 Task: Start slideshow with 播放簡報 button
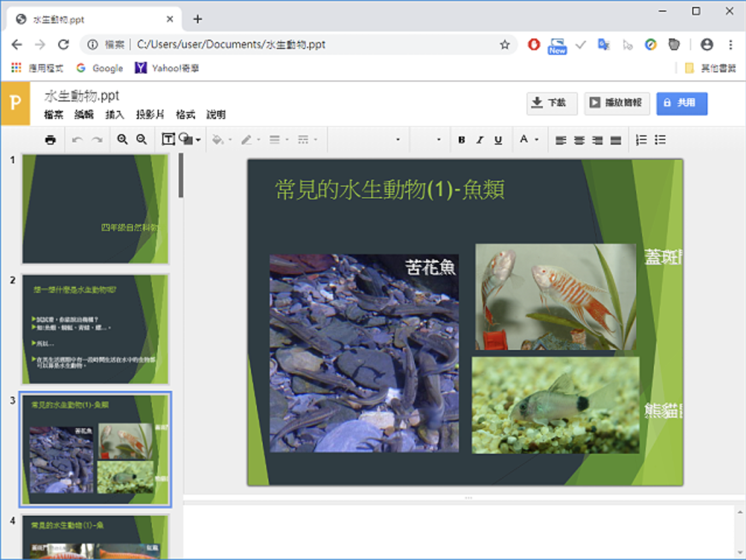click(x=617, y=103)
